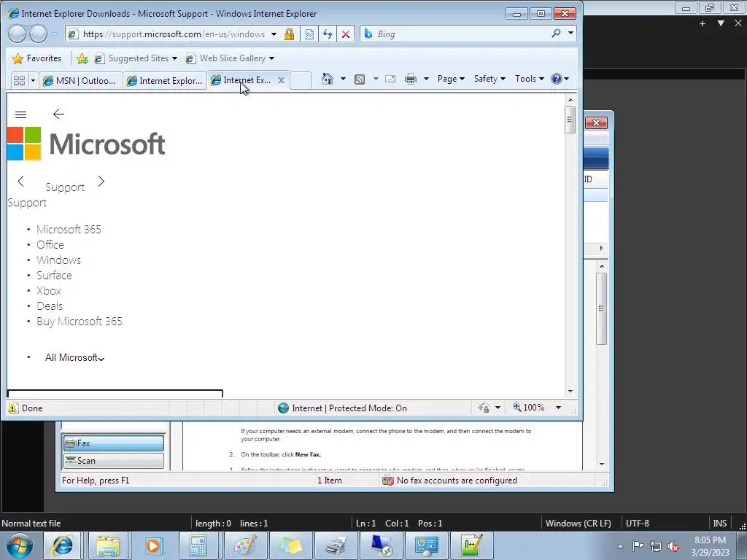This screenshot has width=747, height=560.
Task: Expand the Print options dropdown arrow
Action: click(x=426, y=79)
